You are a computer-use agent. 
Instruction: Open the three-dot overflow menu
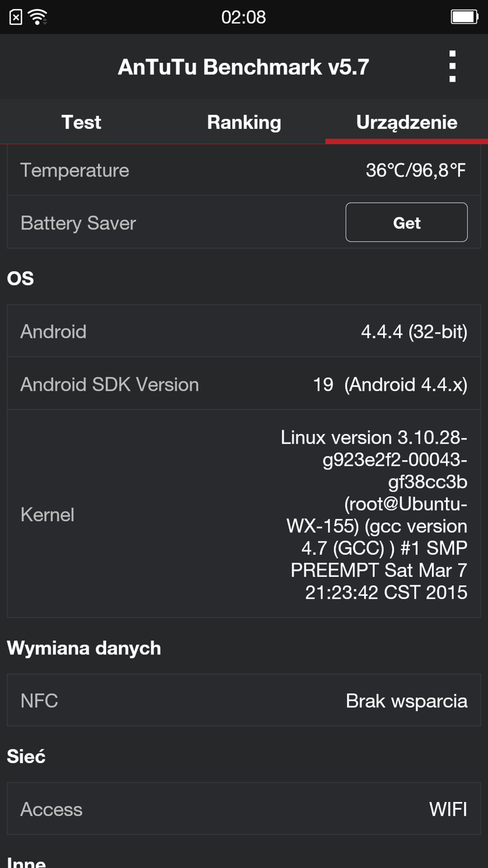pyautogui.click(x=452, y=67)
